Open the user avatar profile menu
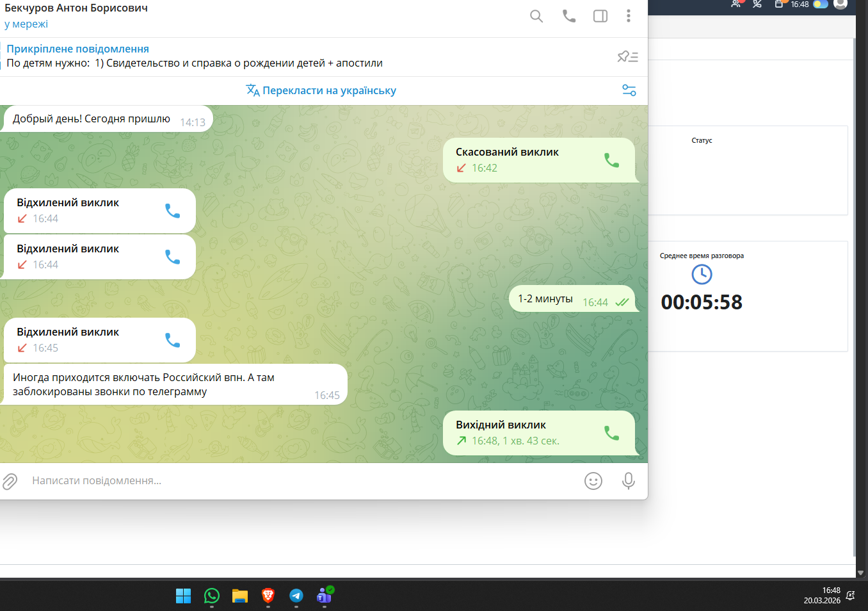Image resolution: width=868 pixels, height=611 pixels. 840,4
